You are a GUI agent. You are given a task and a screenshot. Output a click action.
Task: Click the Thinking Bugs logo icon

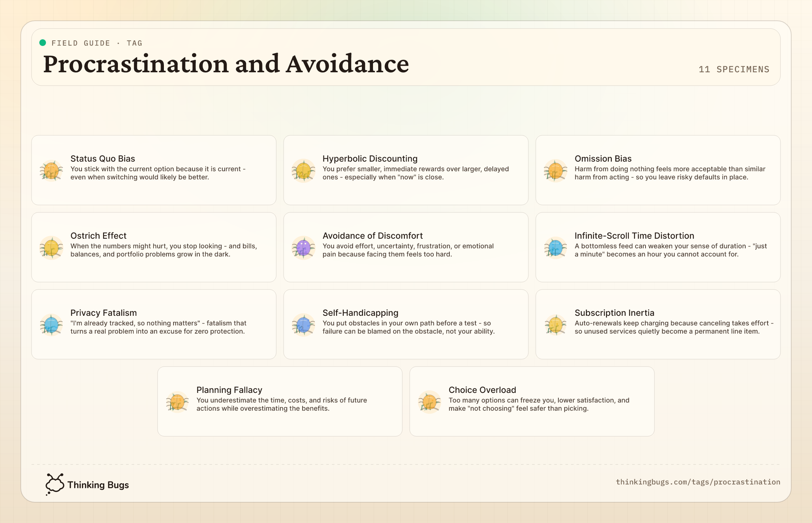[55, 484]
